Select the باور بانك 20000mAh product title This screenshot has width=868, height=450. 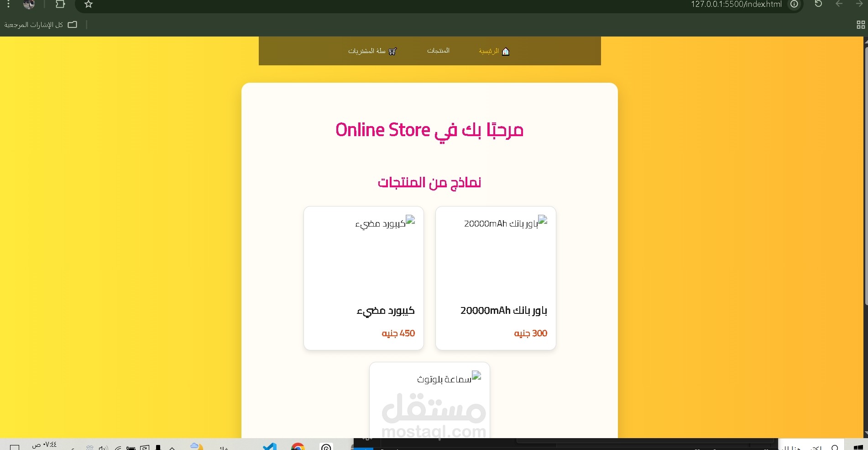pyautogui.click(x=503, y=311)
